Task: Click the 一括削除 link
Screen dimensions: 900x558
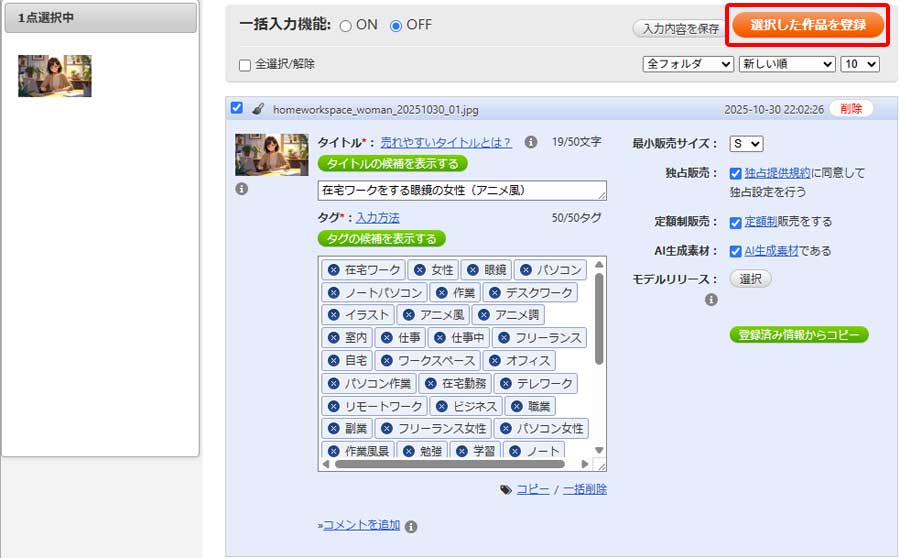Action: [584, 489]
